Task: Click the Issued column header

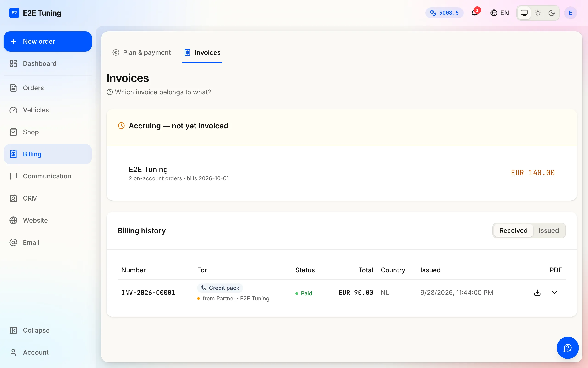Action: pyautogui.click(x=430, y=270)
